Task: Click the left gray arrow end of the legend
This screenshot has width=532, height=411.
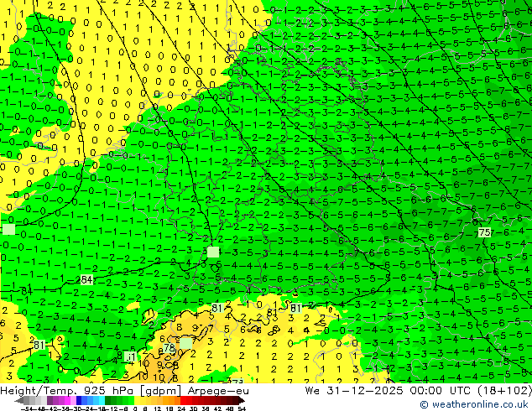Action: 19,400
